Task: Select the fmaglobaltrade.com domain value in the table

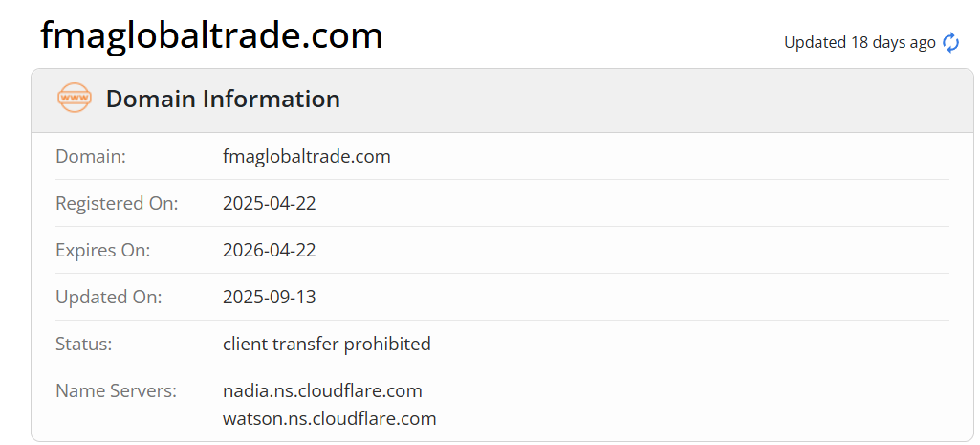Action: click(x=306, y=156)
